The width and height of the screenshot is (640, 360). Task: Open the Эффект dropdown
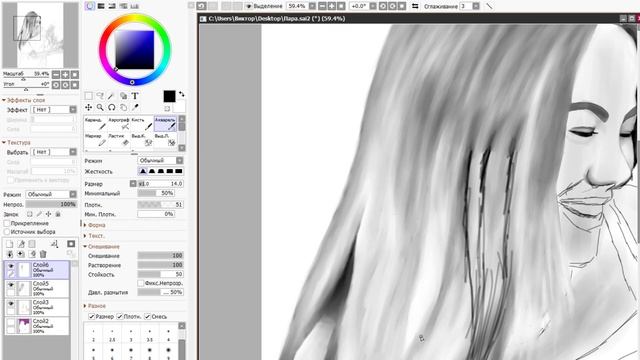pyautogui.click(x=54, y=109)
